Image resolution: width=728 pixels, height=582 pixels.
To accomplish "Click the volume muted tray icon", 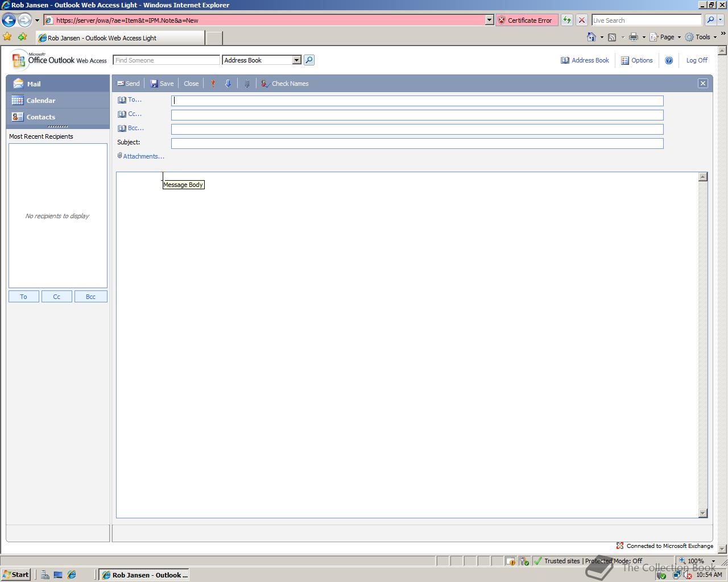I will click(688, 575).
